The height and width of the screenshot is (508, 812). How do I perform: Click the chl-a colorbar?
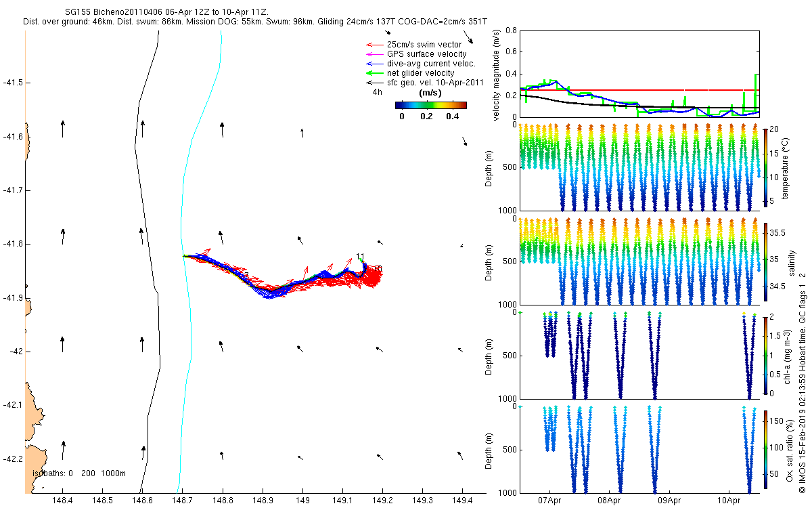[765, 355]
